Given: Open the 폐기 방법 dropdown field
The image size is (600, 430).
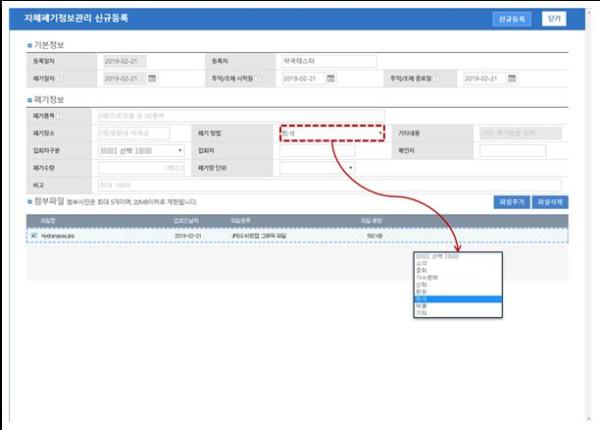Looking at the screenshot, I should pyautogui.click(x=331, y=133).
